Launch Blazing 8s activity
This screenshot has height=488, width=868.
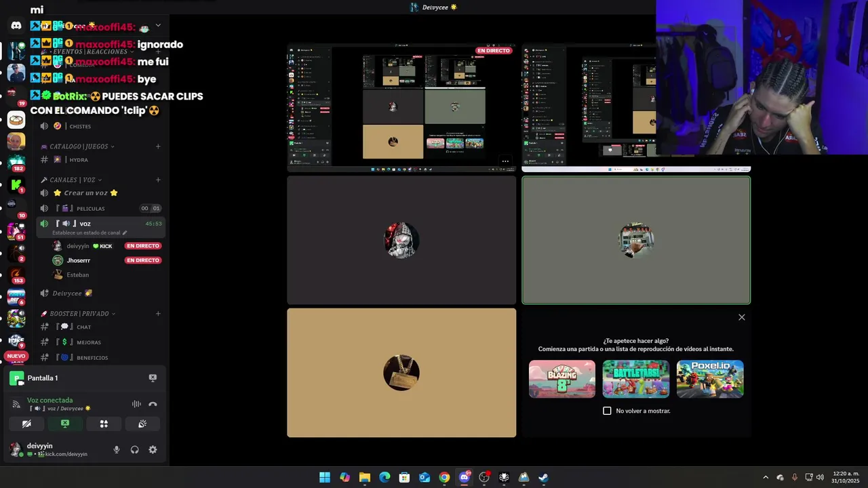562,379
